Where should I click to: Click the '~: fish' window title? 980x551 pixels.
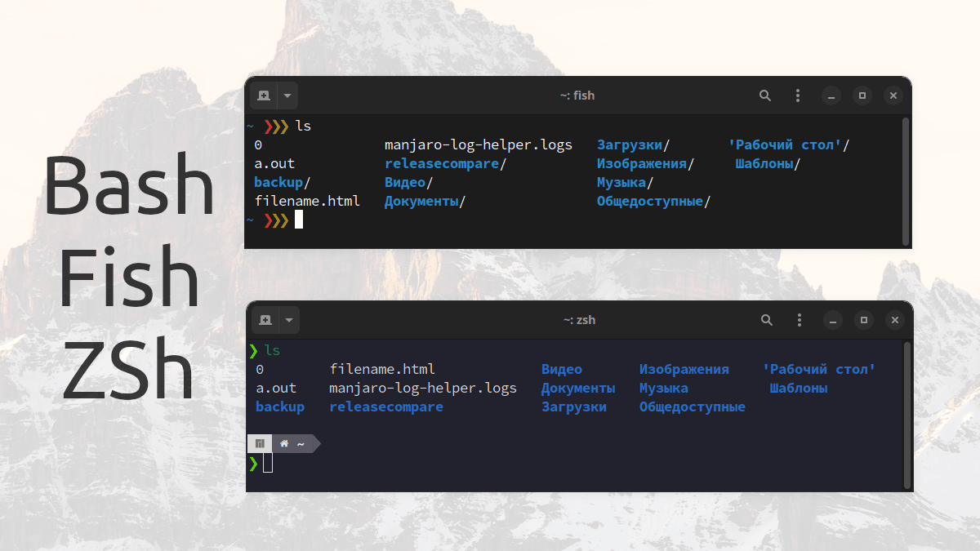point(577,96)
